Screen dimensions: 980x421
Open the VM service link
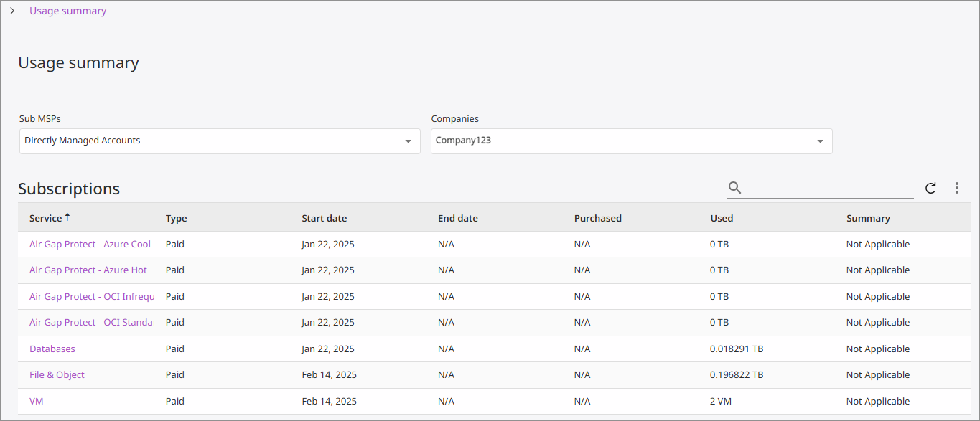pos(36,402)
